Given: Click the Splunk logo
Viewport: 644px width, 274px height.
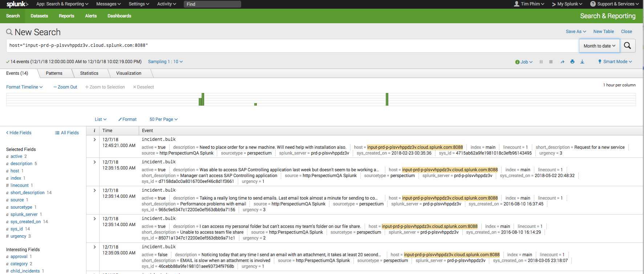Looking at the screenshot, I should point(17,4).
